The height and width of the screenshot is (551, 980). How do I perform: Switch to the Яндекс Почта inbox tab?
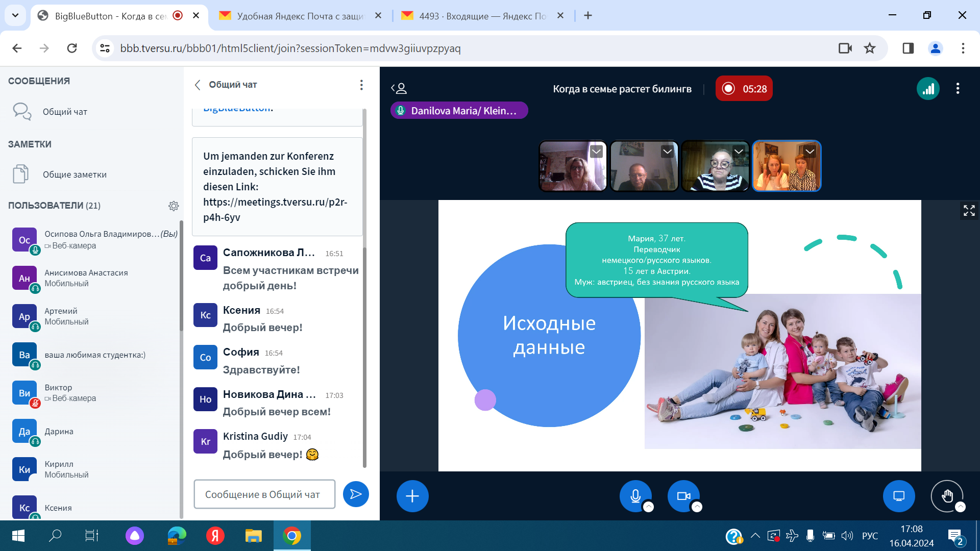[x=482, y=16]
